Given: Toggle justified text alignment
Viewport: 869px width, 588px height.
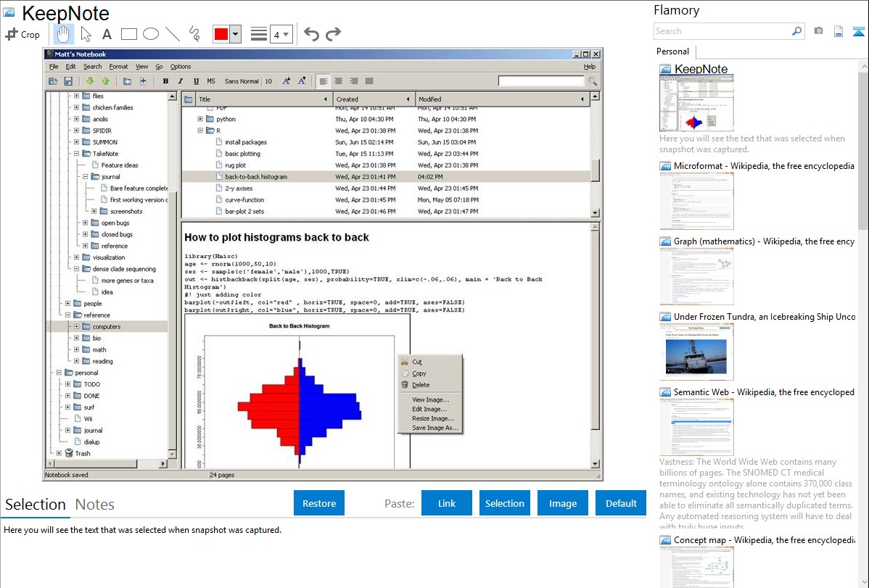Looking at the screenshot, I should point(369,81).
